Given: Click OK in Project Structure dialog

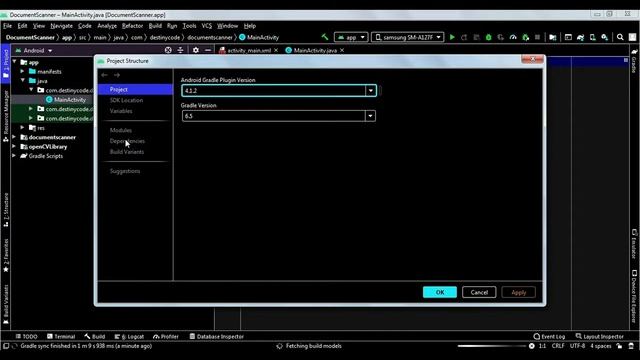Looking at the screenshot, I should click(x=440, y=292).
